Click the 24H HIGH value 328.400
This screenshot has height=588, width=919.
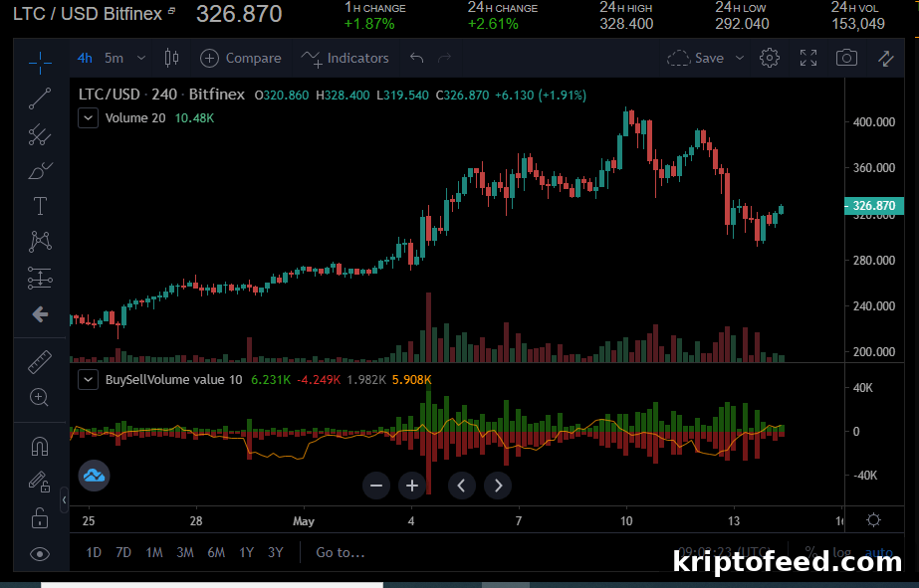(x=626, y=24)
